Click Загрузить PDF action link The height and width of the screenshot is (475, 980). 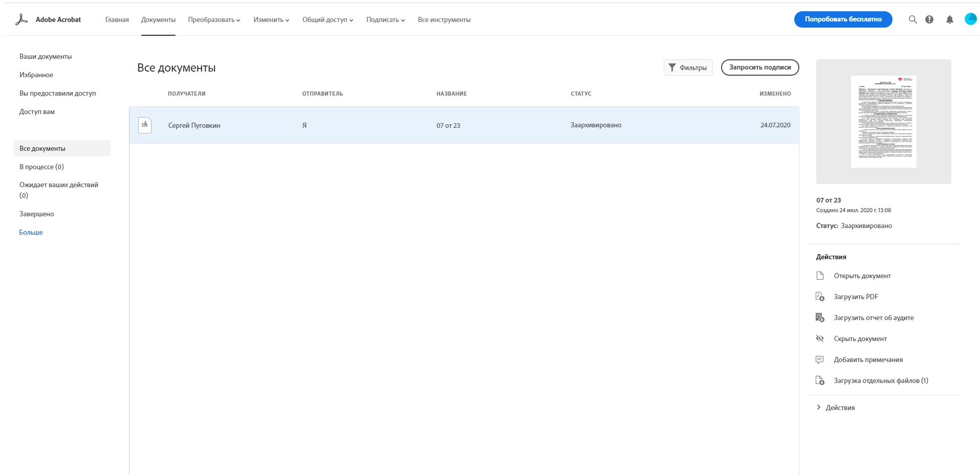pyautogui.click(x=856, y=297)
